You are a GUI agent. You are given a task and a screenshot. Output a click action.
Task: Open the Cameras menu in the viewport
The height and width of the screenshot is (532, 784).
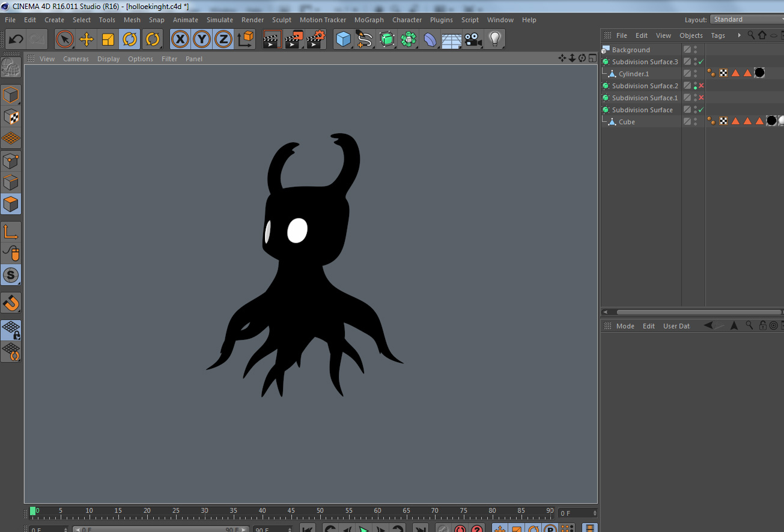tap(76, 58)
